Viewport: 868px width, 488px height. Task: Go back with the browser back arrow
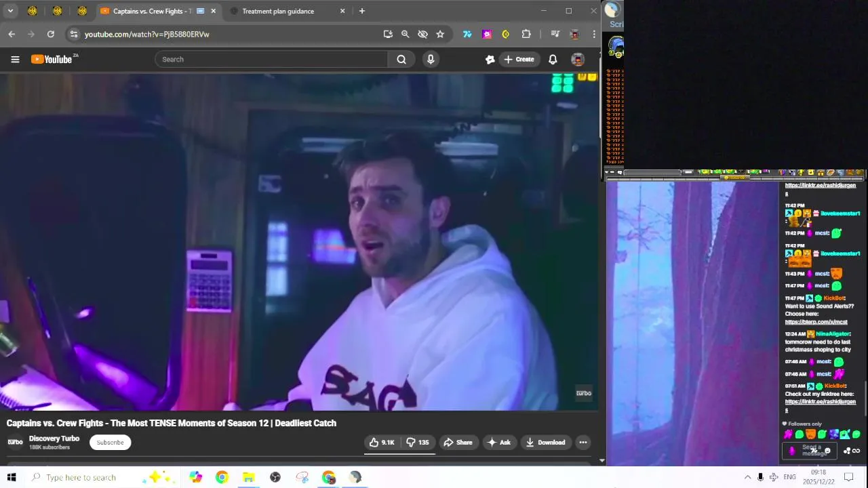12,34
